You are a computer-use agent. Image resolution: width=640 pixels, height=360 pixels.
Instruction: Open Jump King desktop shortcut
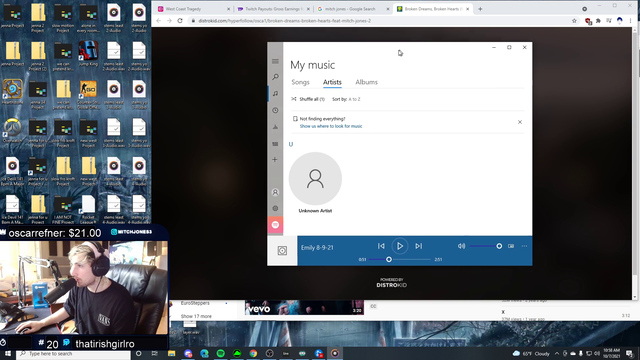point(88,54)
